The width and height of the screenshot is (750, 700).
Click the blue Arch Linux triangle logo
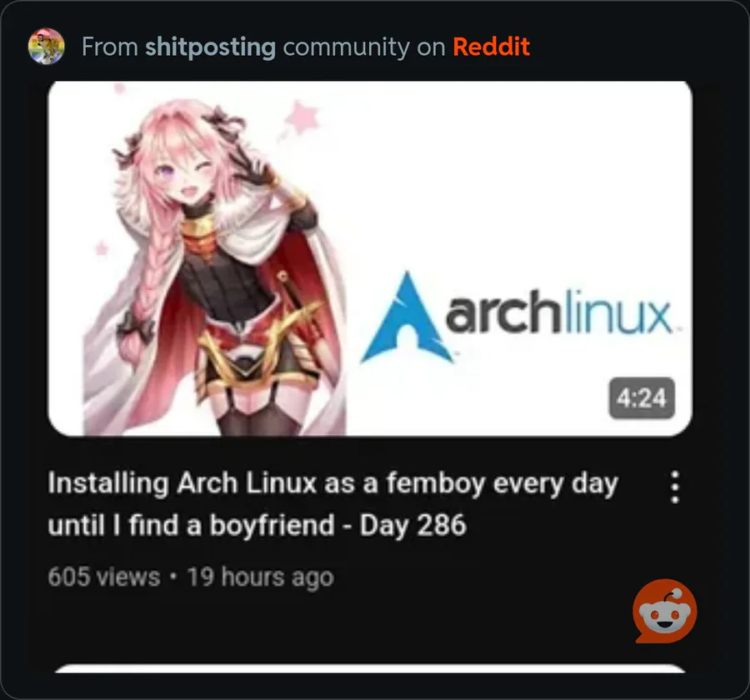[x=407, y=317]
